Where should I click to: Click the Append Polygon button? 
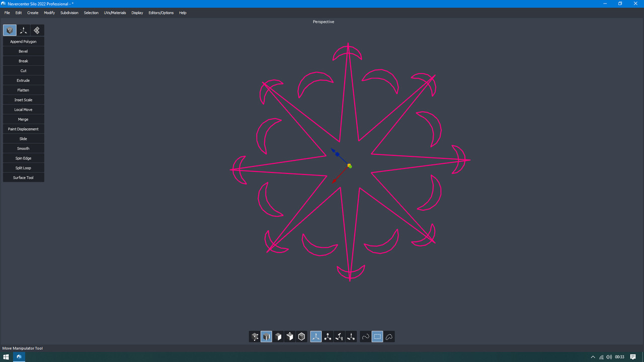click(24, 42)
